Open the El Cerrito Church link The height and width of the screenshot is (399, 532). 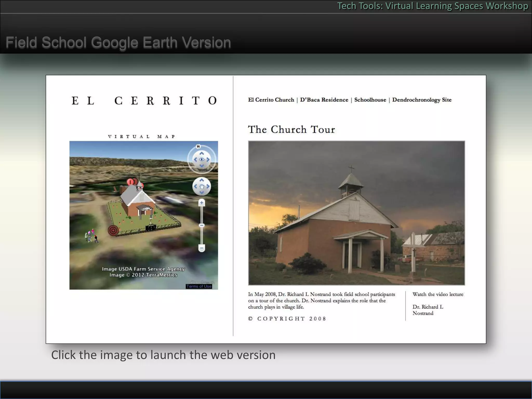(x=271, y=100)
